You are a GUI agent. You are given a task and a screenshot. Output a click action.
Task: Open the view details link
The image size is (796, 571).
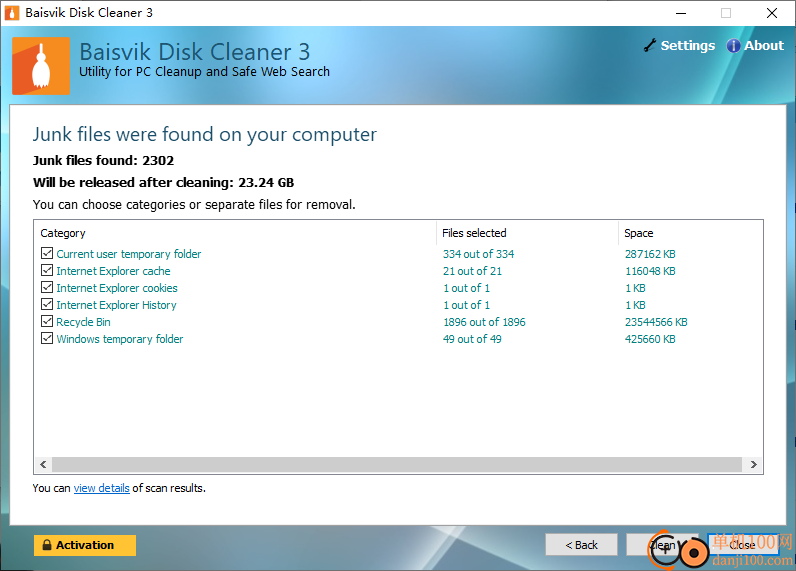point(102,488)
